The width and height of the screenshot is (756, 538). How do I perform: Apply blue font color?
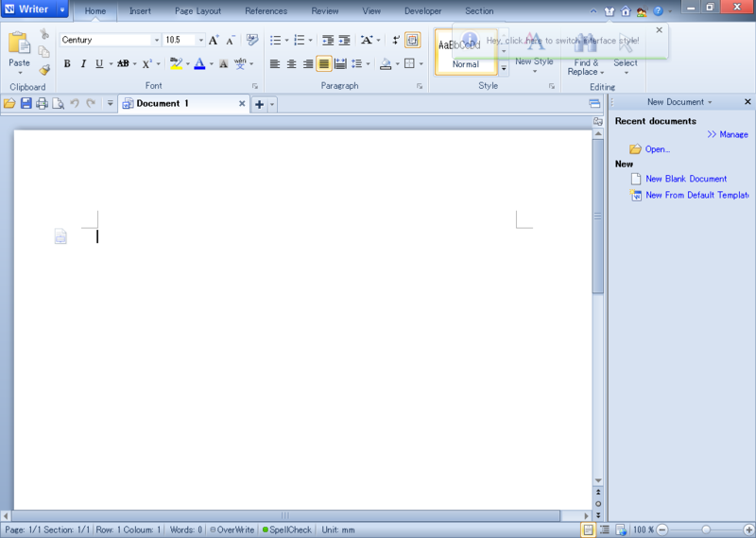pos(199,63)
